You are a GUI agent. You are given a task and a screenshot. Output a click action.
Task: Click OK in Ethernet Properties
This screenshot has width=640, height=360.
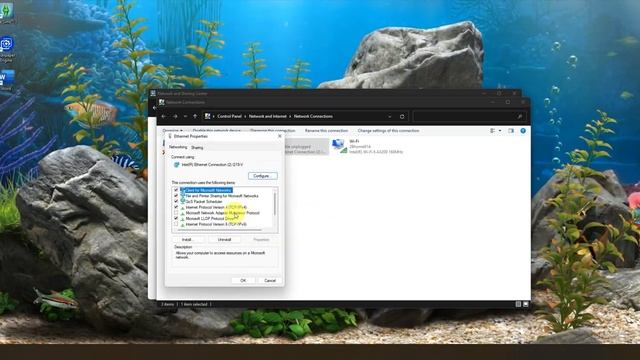(x=243, y=280)
